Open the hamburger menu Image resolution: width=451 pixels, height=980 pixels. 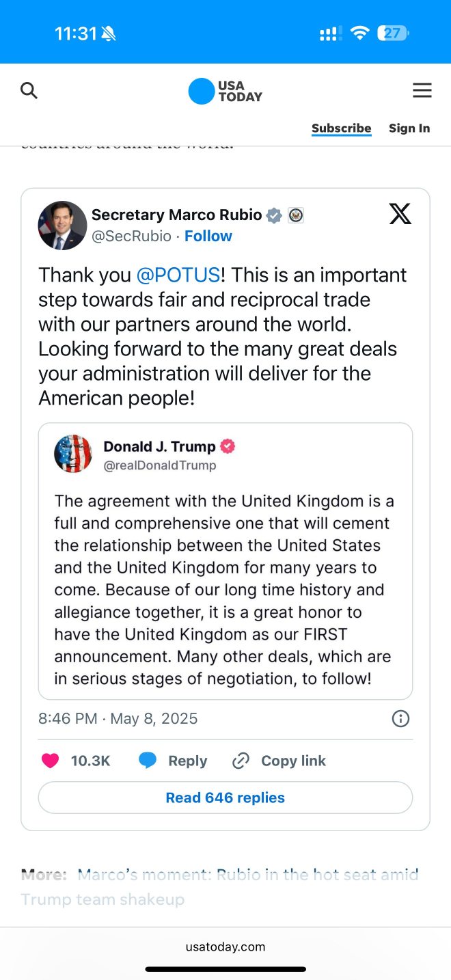point(422,90)
